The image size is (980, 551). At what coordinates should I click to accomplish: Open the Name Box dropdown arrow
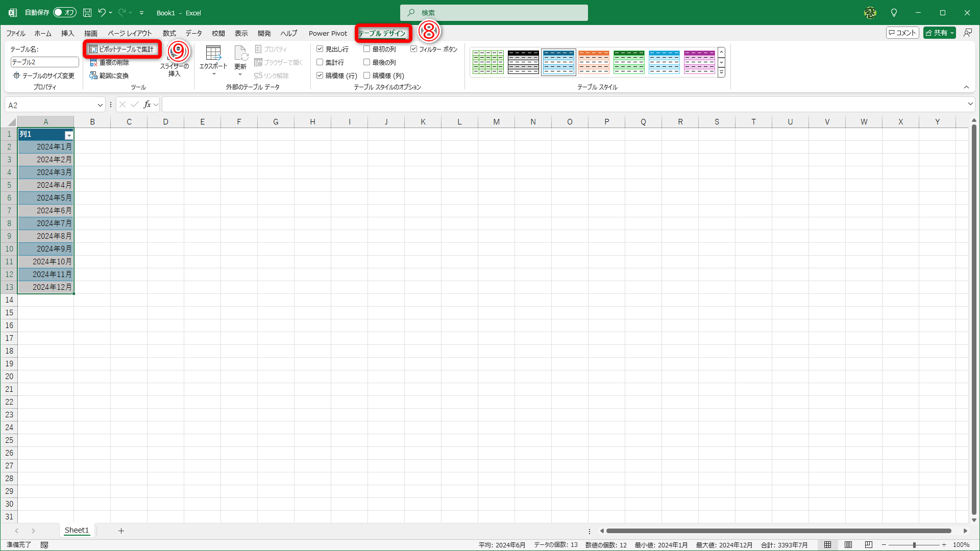(100, 105)
